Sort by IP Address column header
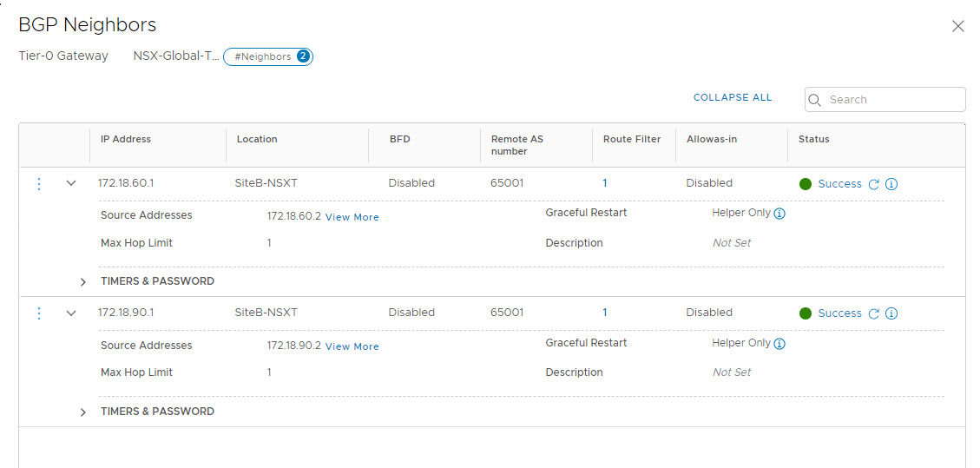 click(x=126, y=139)
